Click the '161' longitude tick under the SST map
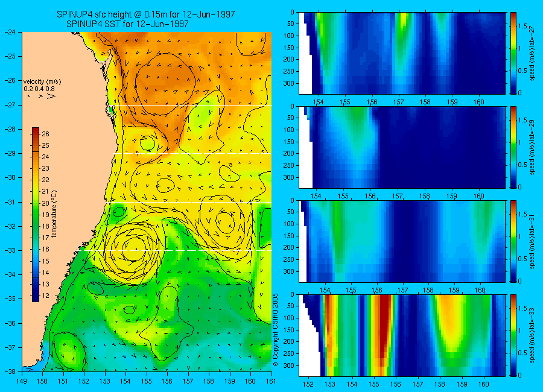Image resolution: width=543 pixels, height=392 pixels. (271, 382)
